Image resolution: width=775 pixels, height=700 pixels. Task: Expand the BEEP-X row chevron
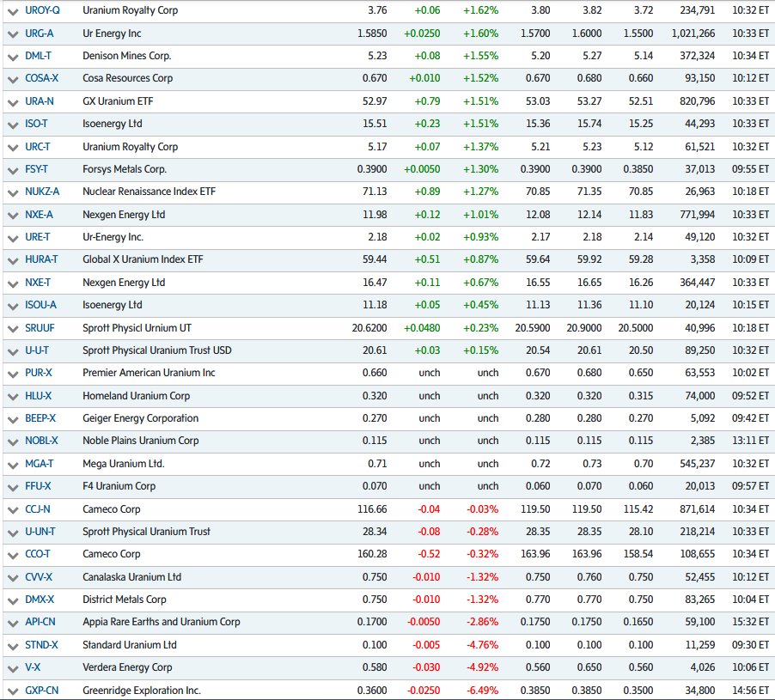pos(13,418)
